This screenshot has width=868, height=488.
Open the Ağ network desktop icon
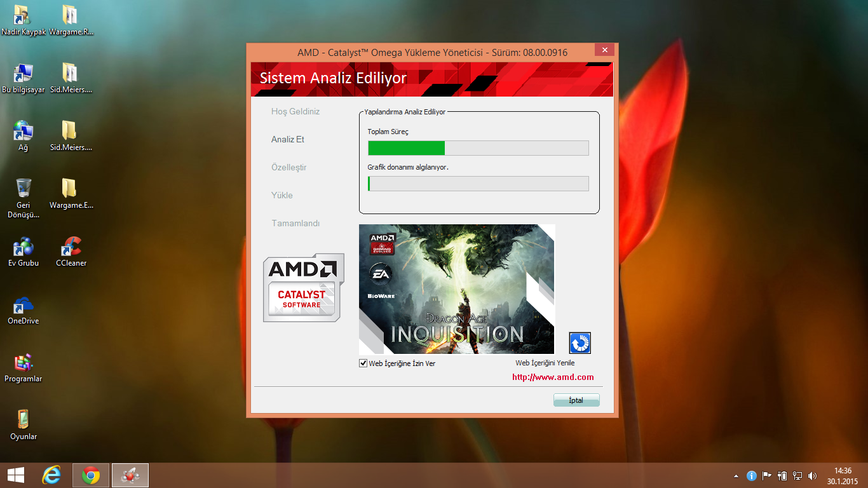point(24,136)
